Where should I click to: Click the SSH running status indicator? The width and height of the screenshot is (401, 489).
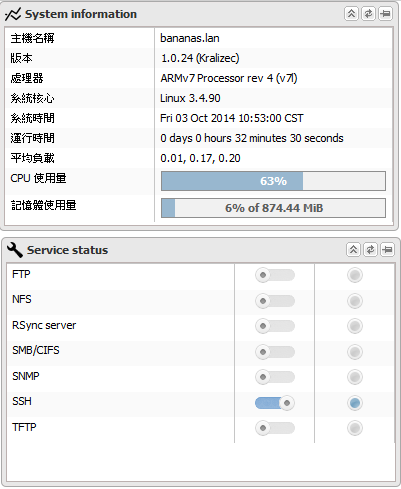coord(355,403)
